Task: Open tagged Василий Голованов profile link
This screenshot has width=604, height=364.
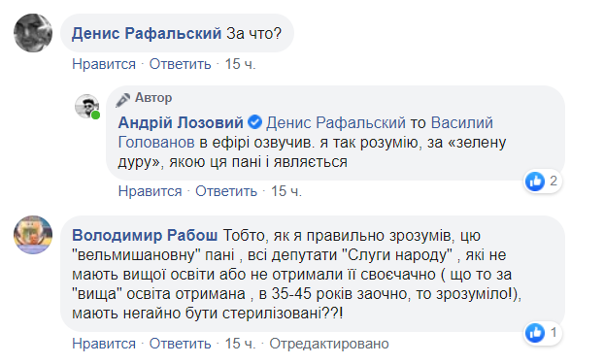Action: point(462,123)
